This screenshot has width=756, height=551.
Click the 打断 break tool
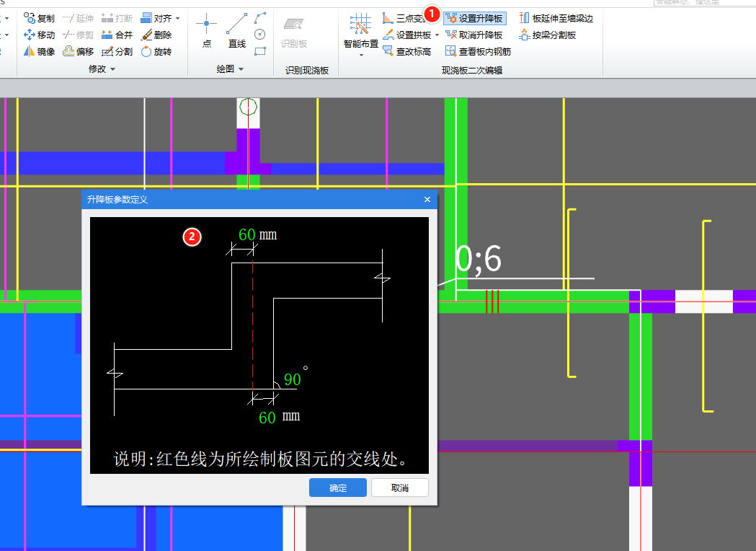pyautogui.click(x=117, y=18)
